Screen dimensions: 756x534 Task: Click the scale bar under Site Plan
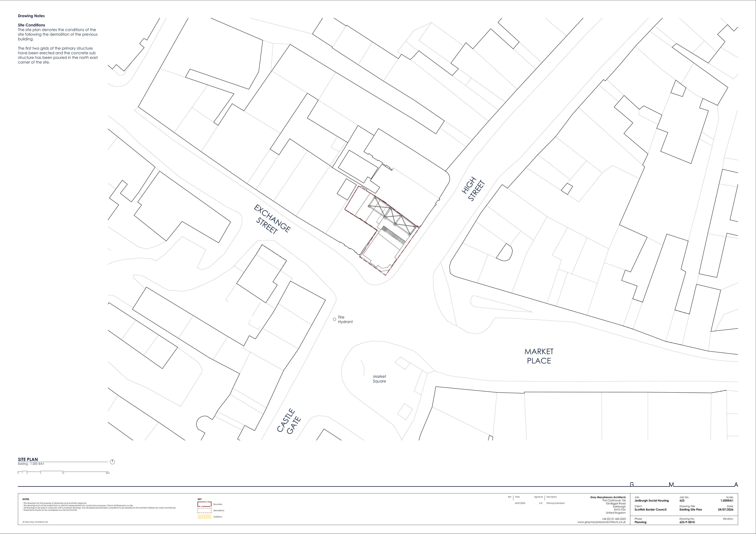[x=63, y=472]
